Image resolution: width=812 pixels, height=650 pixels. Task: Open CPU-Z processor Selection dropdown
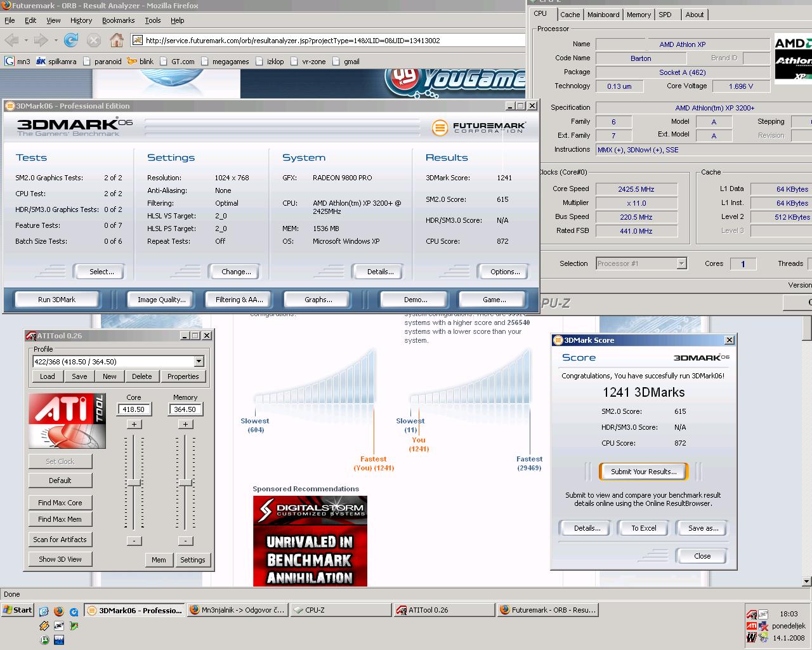coord(681,263)
